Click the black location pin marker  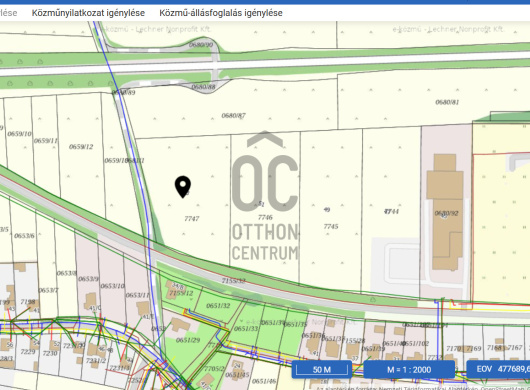[183, 187]
